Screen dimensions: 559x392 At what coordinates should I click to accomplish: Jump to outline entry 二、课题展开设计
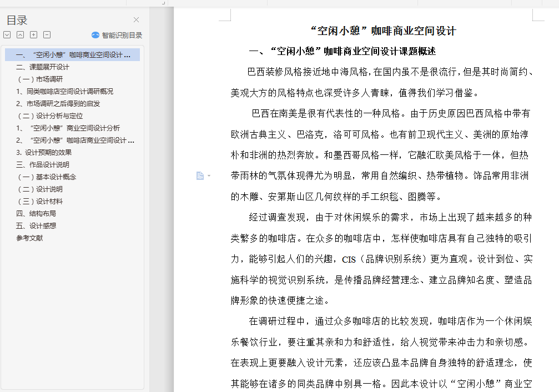[x=42, y=67]
